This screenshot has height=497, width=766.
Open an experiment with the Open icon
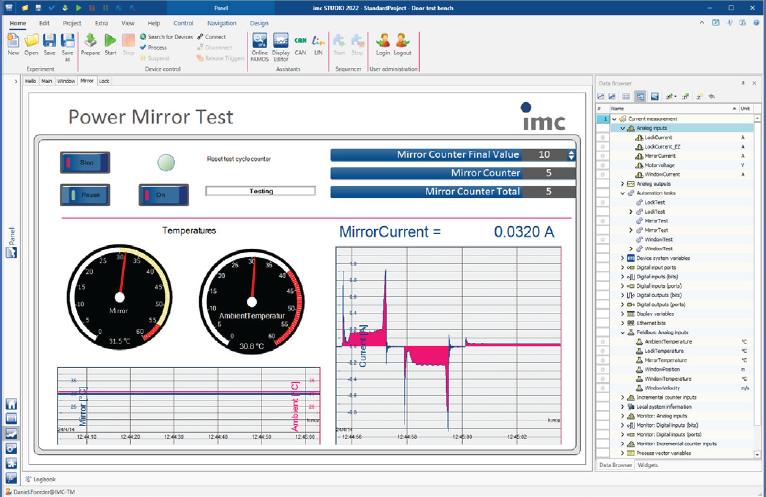coord(31,42)
